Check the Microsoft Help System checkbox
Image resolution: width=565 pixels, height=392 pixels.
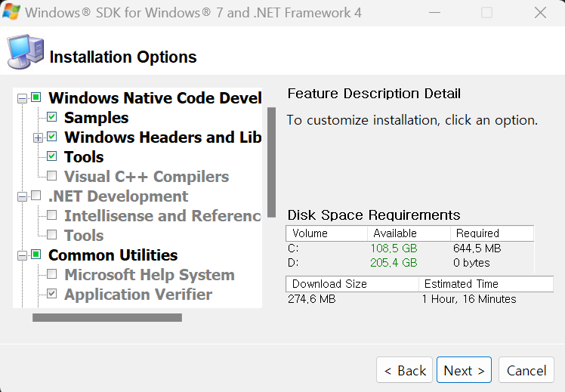click(x=52, y=274)
